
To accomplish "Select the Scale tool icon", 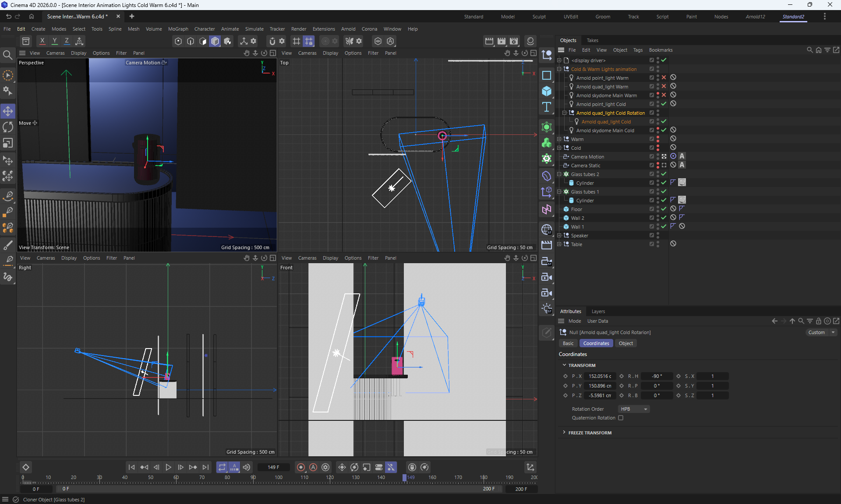I will (8, 143).
